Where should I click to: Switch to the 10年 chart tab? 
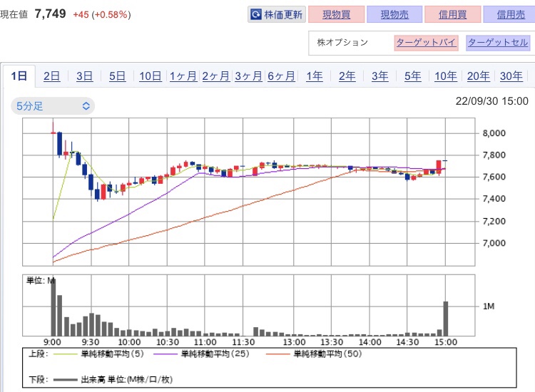pyautogui.click(x=446, y=76)
